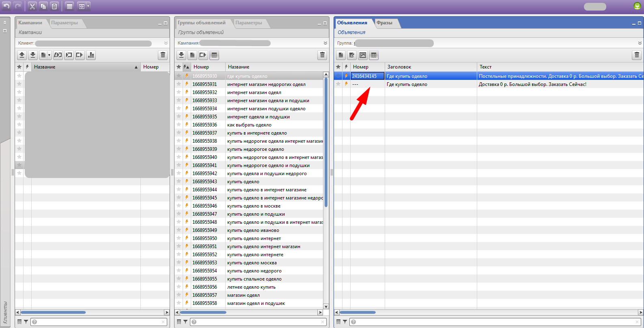Screen dimensions: 644x328
Task: Toggle table view icon in Ad Groups toolbar
Action: [x=214, y=55]
